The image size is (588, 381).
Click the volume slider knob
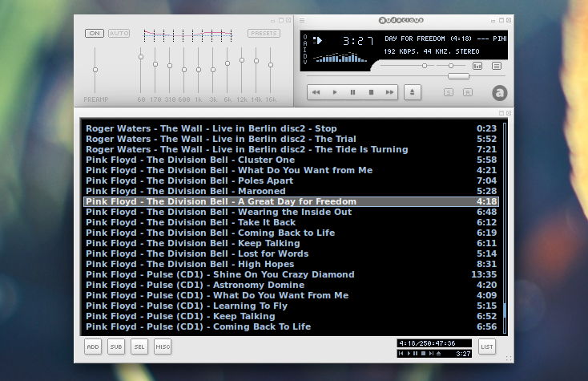425,66
